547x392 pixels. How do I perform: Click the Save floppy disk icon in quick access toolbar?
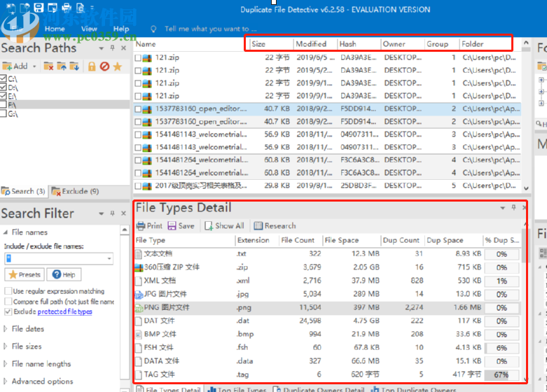(x=39, y=7)
